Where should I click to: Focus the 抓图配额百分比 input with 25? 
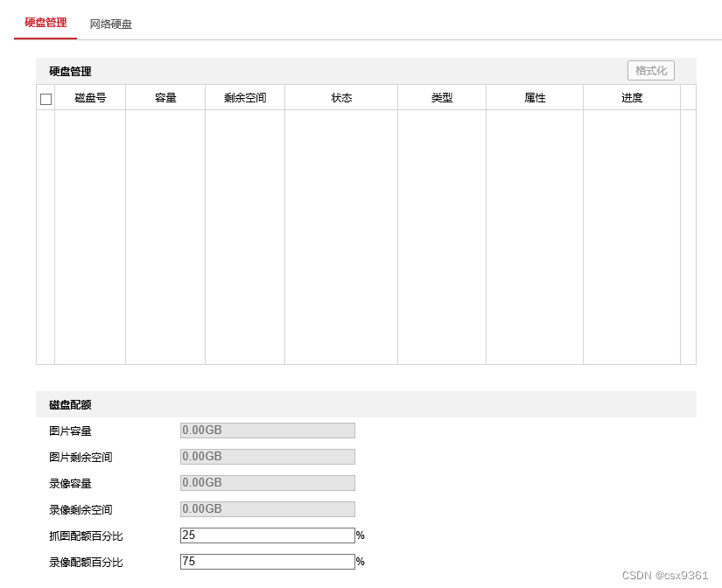(268, 535)
